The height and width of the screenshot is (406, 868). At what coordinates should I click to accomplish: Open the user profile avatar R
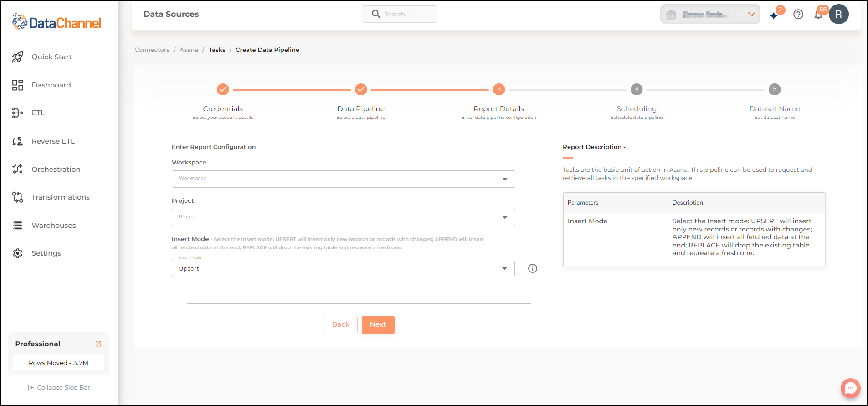coord(839,14)
